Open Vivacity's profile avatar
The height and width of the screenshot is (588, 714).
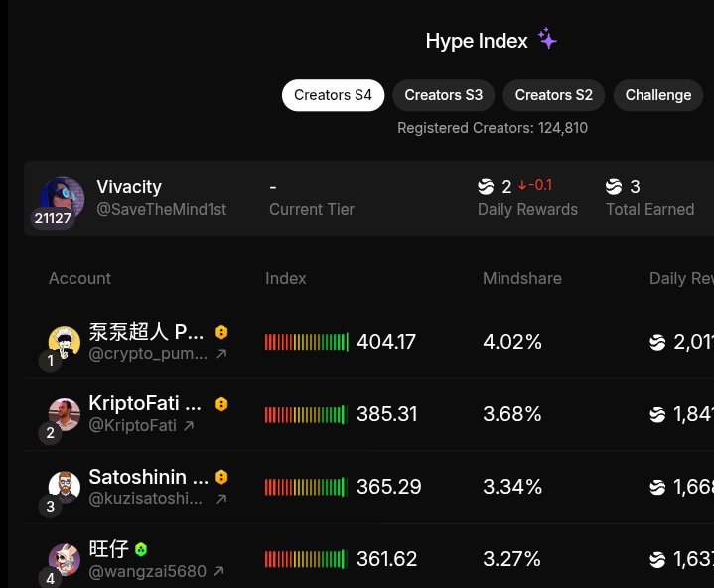pos(63,198)
